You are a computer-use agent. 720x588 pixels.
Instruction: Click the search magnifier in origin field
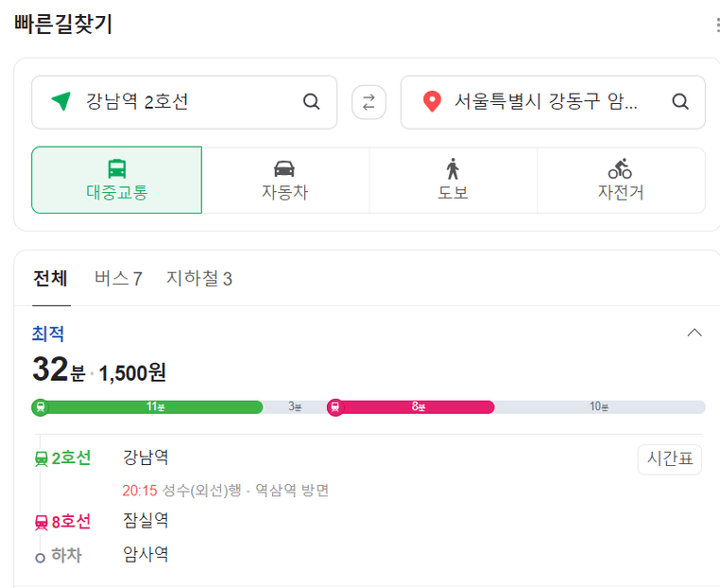(x=311, y=101)
